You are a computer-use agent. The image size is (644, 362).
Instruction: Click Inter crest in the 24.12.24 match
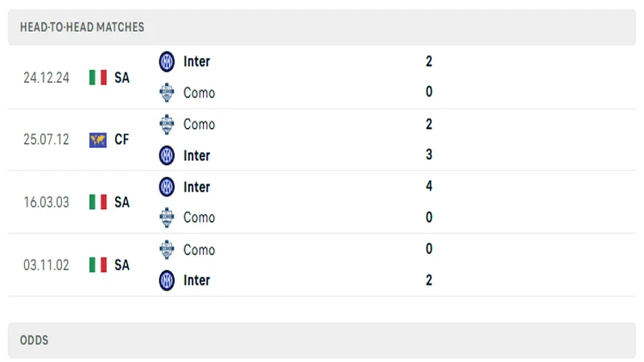167,61
